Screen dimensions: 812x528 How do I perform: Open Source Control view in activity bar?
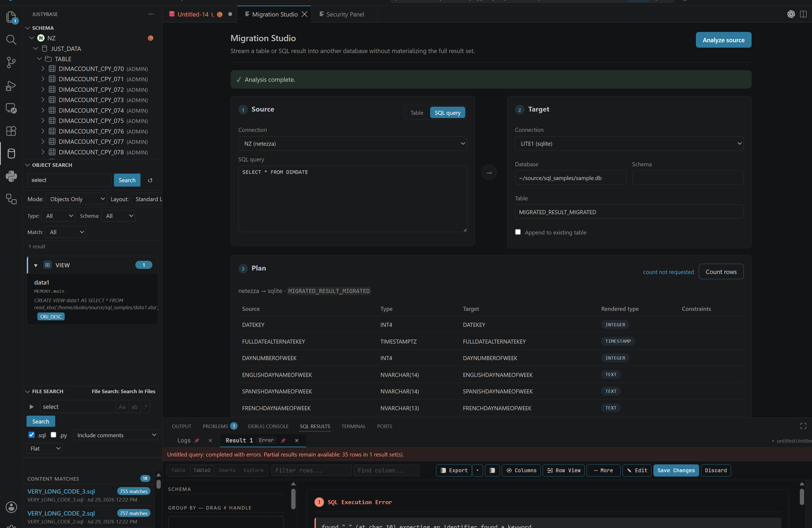click(x=11, y=63)
